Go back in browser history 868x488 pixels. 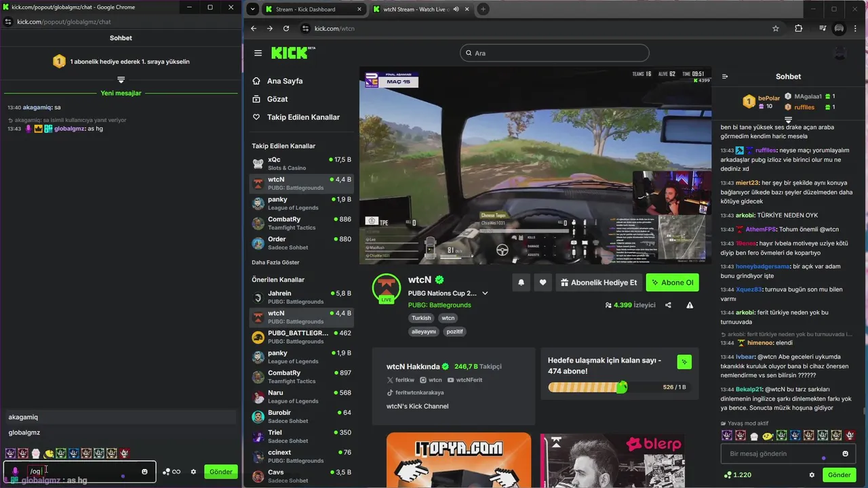click(254, 28)
